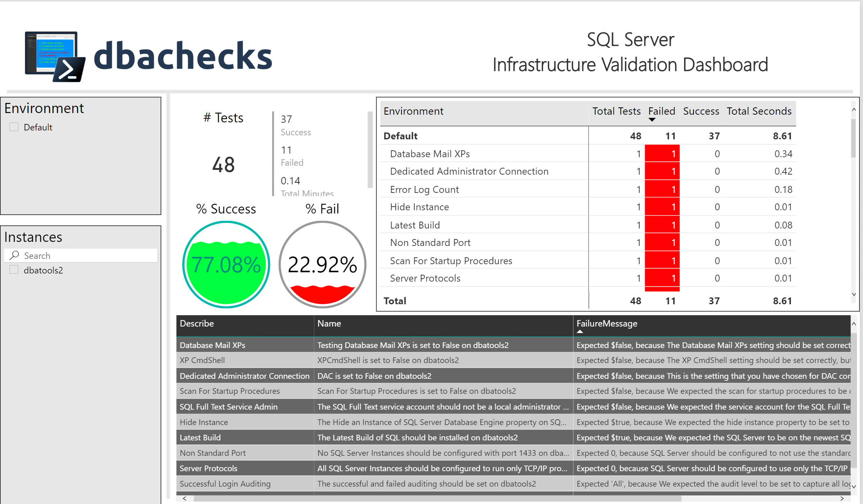Click the 37 Success stat
The width and height of the screenshot is (863, 504).
(295, 125)
